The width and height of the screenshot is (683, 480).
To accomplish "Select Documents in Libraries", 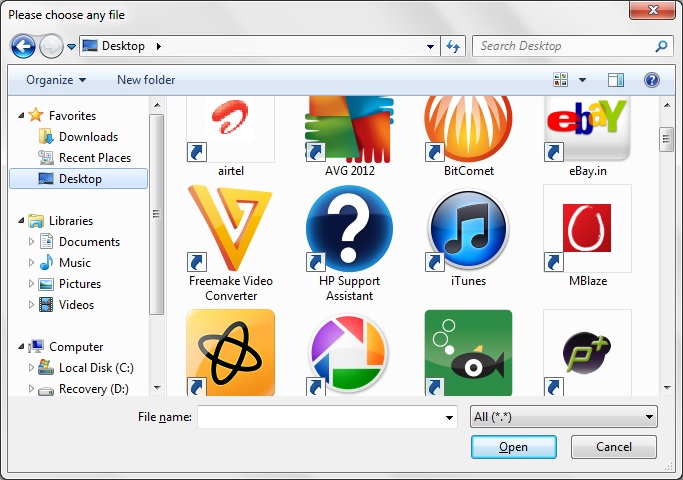I will pos(80,242).
